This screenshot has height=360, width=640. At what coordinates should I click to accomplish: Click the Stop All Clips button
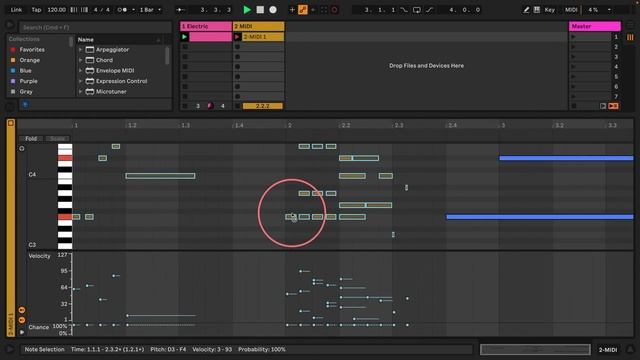coord(574,106)
